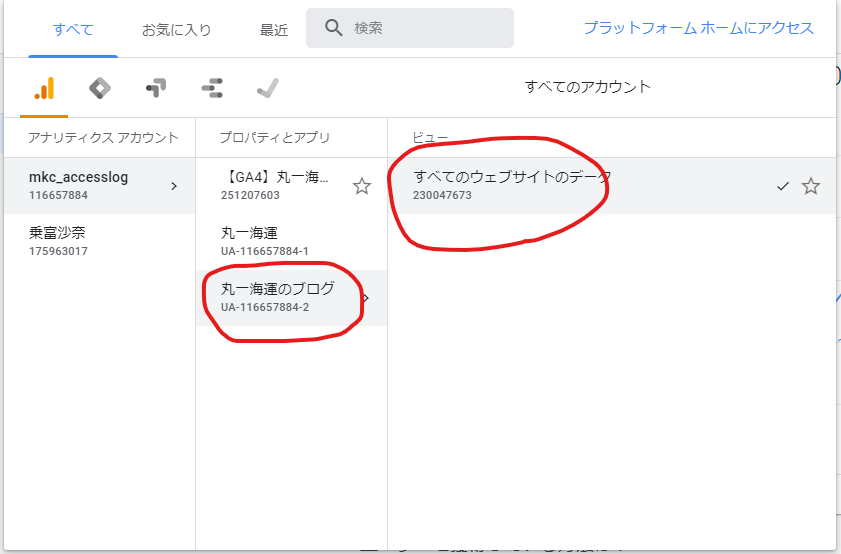Click the account ID 175963017

click(x=58, y=251)
